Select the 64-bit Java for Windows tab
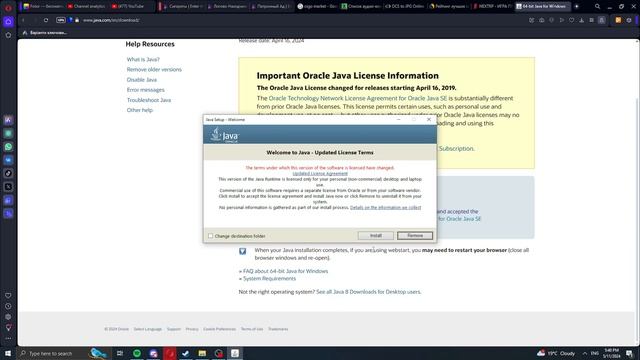Image resolution: width=640 pixels, height=360 pixels. (542, 7)
